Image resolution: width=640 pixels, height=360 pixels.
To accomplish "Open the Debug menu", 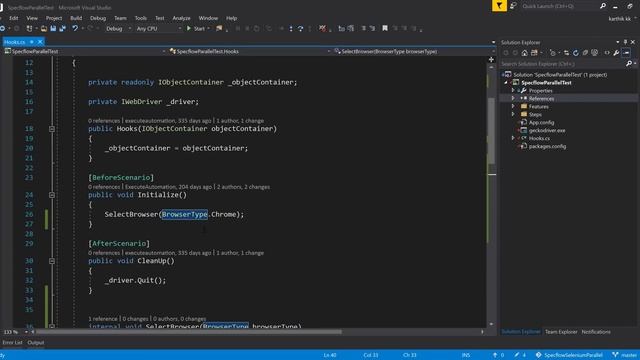I will click(98, 18).
